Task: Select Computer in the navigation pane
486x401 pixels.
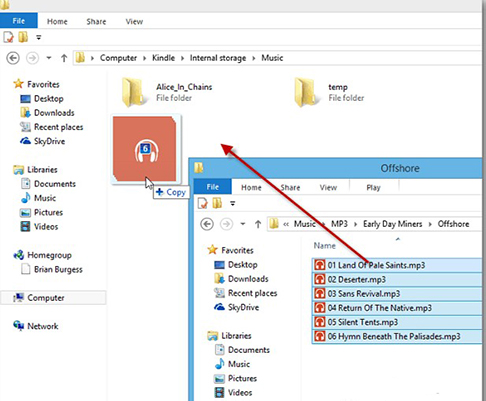Action: point(53,298)
